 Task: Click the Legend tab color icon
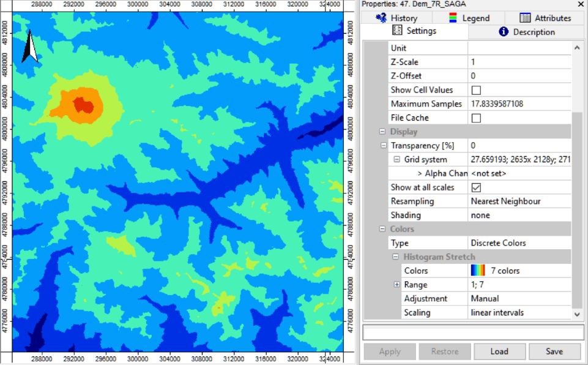click(x=453, y=18)
